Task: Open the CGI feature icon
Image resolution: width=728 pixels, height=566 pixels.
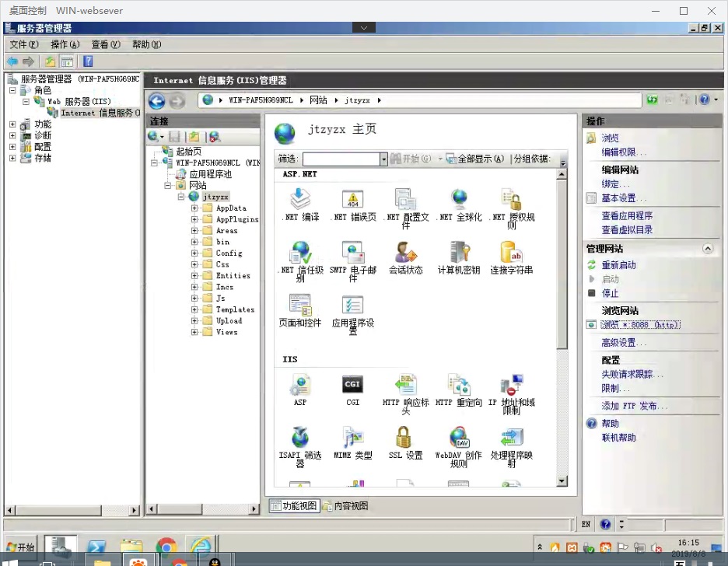Action: [x=352, y=385]
